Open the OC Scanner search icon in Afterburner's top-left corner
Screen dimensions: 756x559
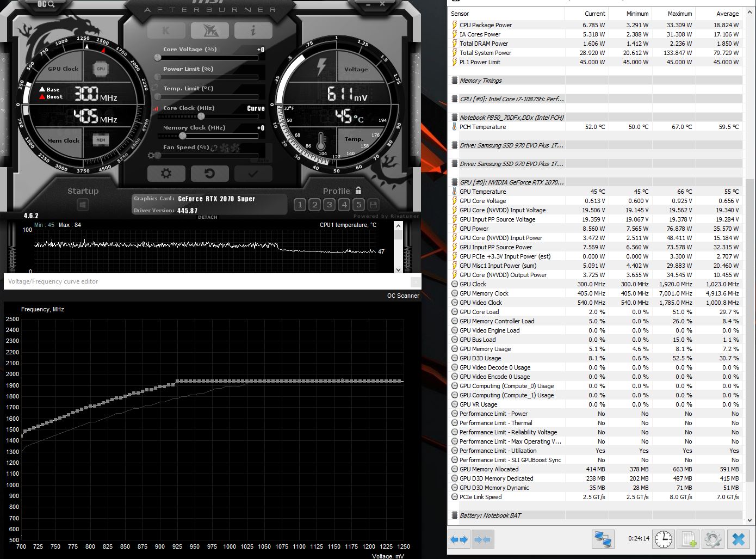coord(46,4)
